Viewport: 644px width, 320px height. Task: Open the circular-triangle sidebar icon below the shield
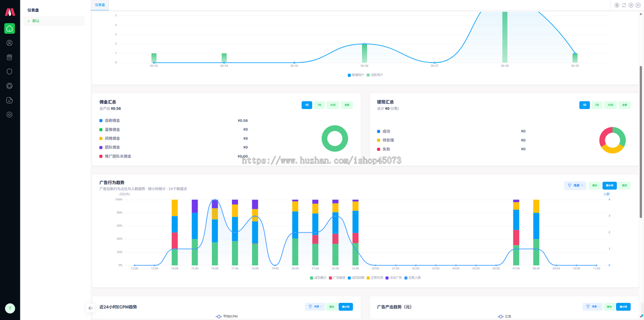point(10,86)
